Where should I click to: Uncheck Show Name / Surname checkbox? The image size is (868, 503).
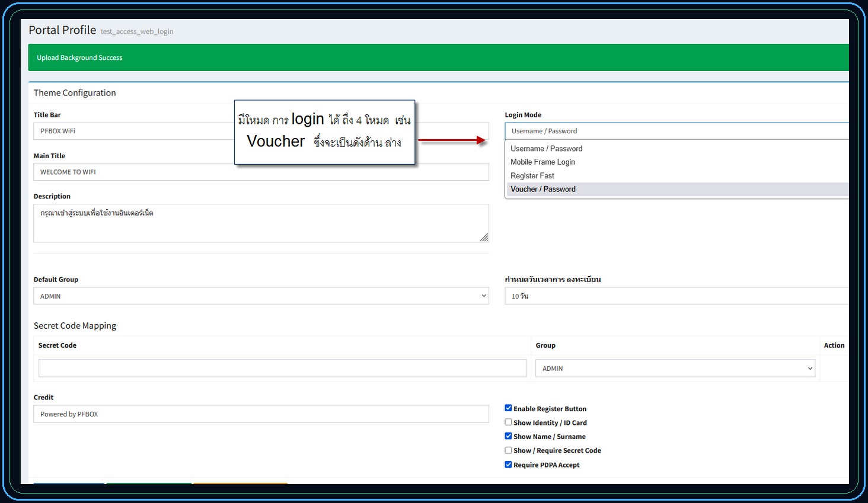pos(508,436)
